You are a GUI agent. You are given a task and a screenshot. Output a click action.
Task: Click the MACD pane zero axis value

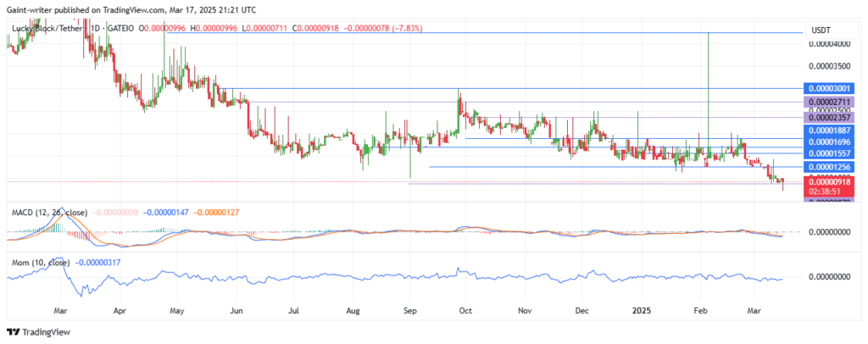830,232
